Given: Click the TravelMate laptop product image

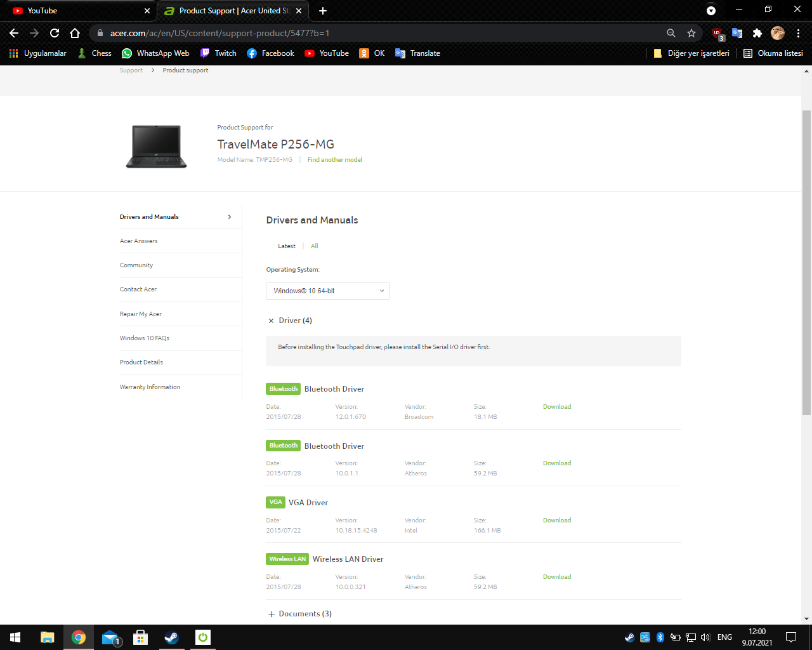Looking at the screenshot, I should pos(157,147).
